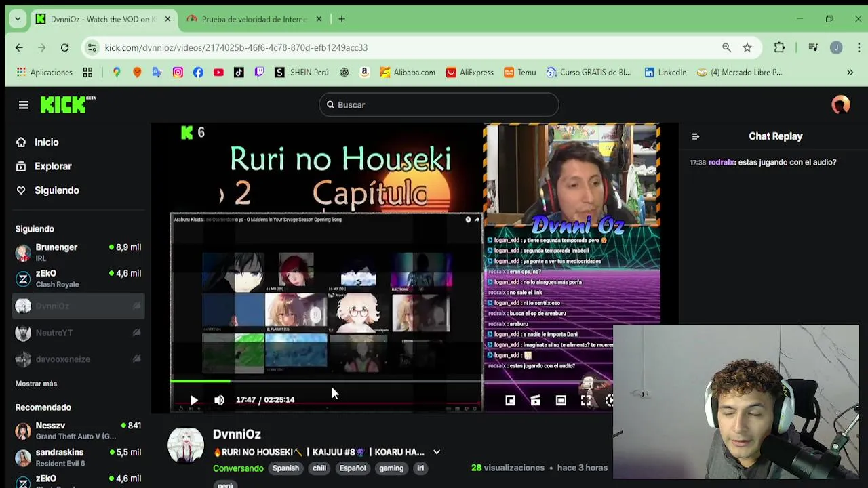Viewport: 868px width, 488px height.
Task: Open DvnniOz channel avatar
Action: (185, 445)
